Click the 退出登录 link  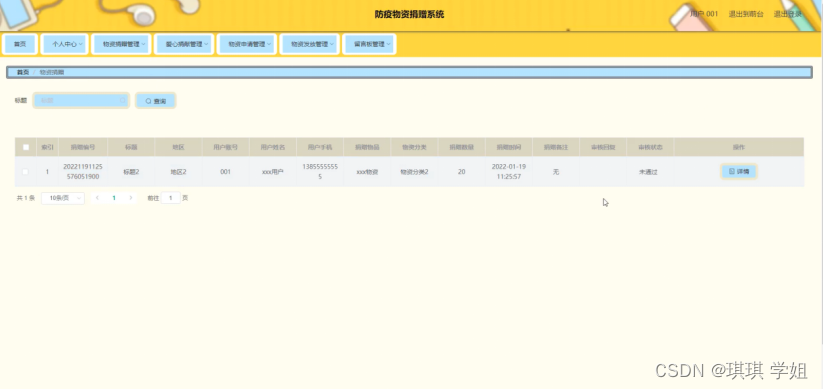point(788,14)
